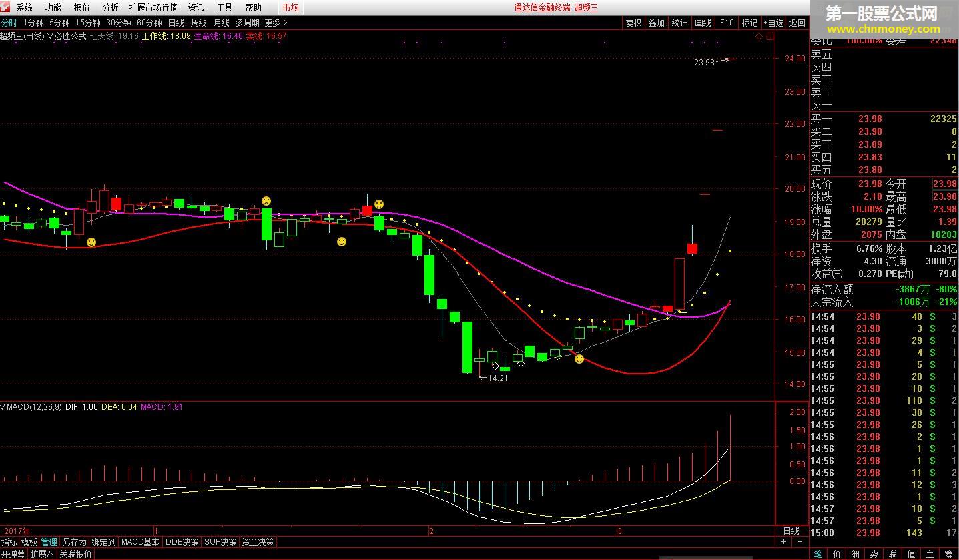Viewport: 959px width, 560px height.
Task: Switch to the 价 price tab in quote panel
Action: pos(837,554)
